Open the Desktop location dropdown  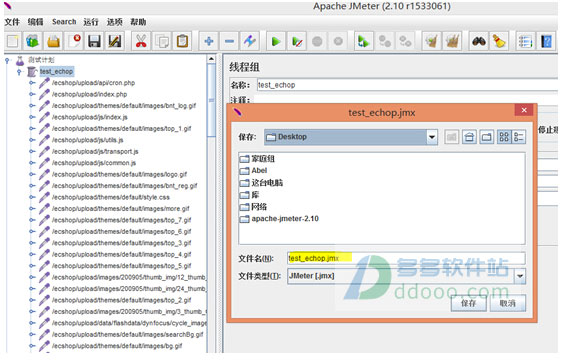(x=432, y=137)
